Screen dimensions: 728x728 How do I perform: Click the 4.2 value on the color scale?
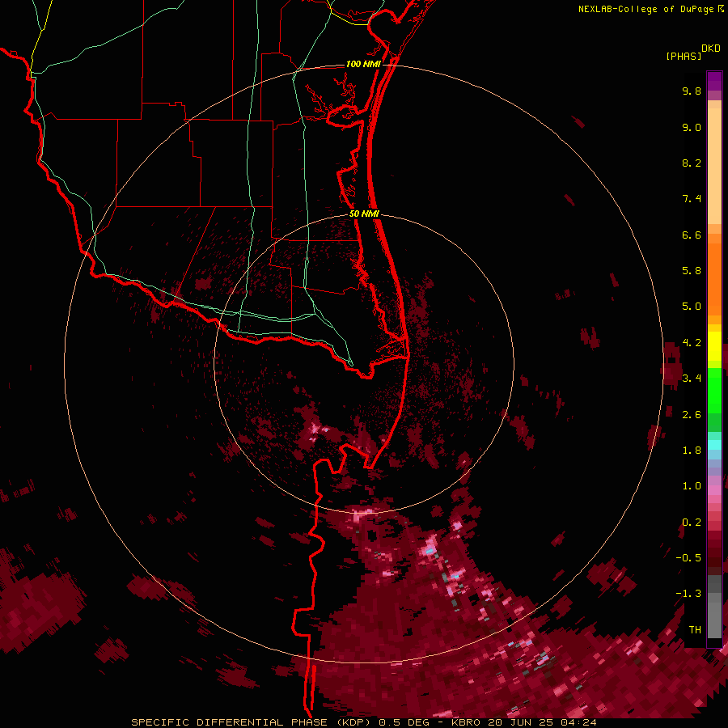click(x=692, y=343)
